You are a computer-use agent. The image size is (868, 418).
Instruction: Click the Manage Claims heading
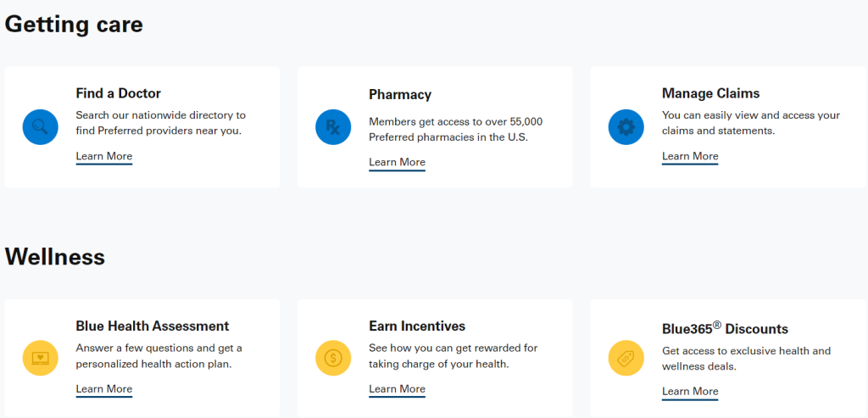pyautogui.click(x=711, y=93)
